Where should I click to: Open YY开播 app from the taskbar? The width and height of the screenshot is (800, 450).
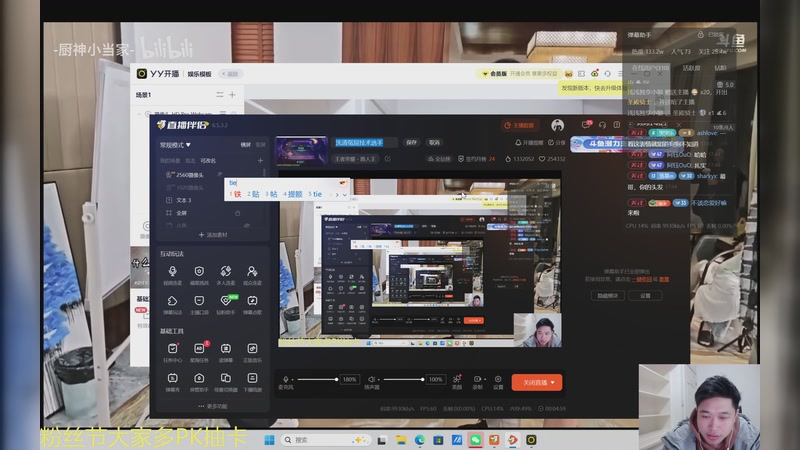click(x=531, y=440)
